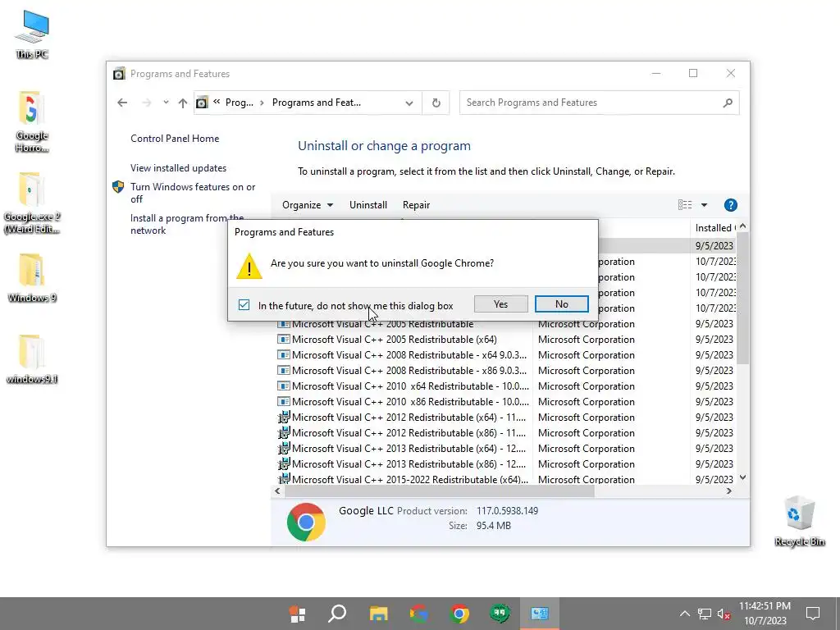Image resolution: width=840 pixels, height=630 pixels.
Task: Go back in Programs and Features
Action: [122, 103]
